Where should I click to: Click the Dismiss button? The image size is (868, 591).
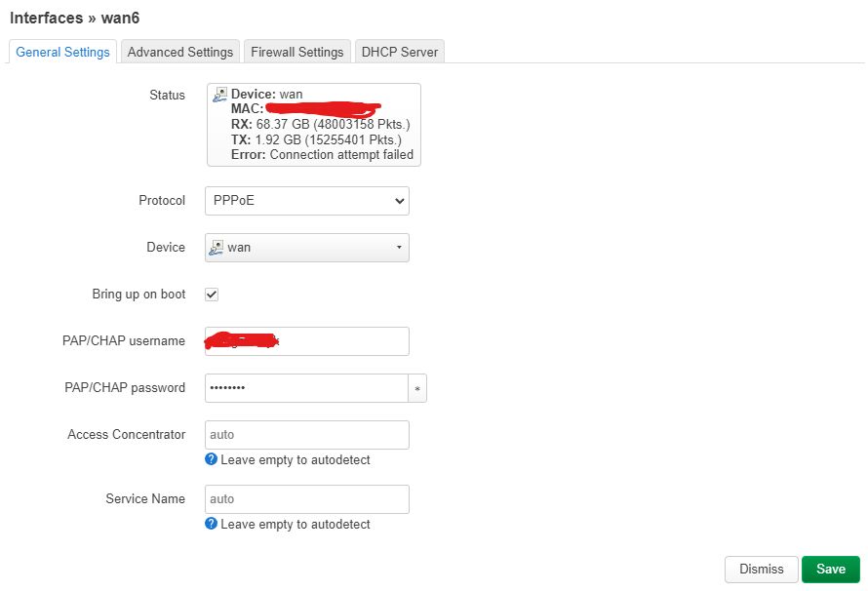(761, 570)
